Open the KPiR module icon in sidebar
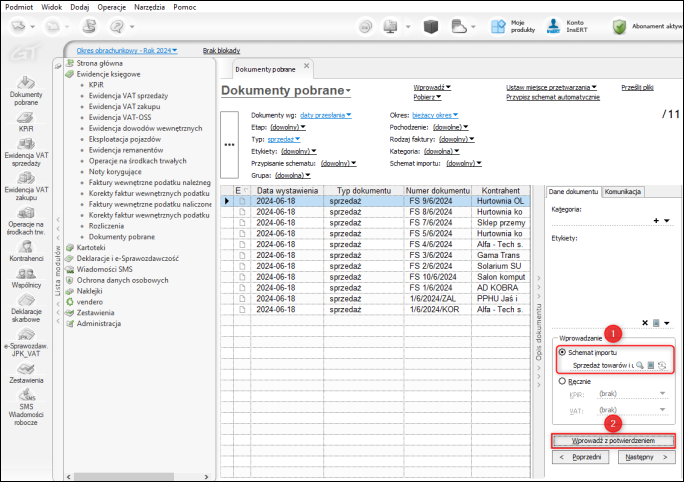This screenshot has width=684, height=482. coord(25,119)
